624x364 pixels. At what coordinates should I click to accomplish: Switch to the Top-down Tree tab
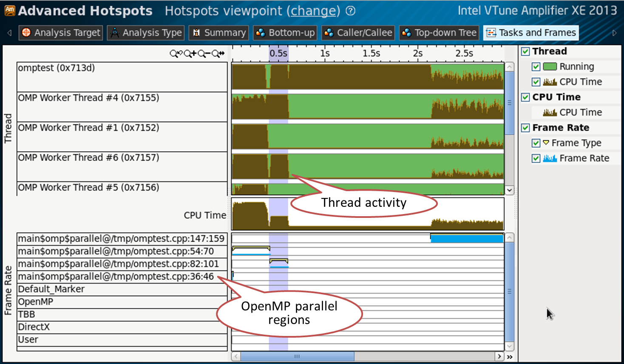pos(439,33)
